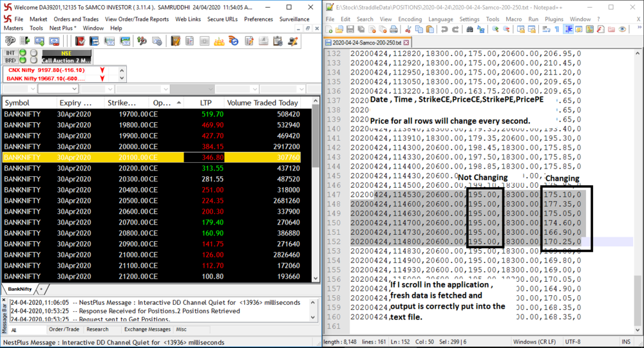Click the grey light next to BRD

[x=33, y=60]
